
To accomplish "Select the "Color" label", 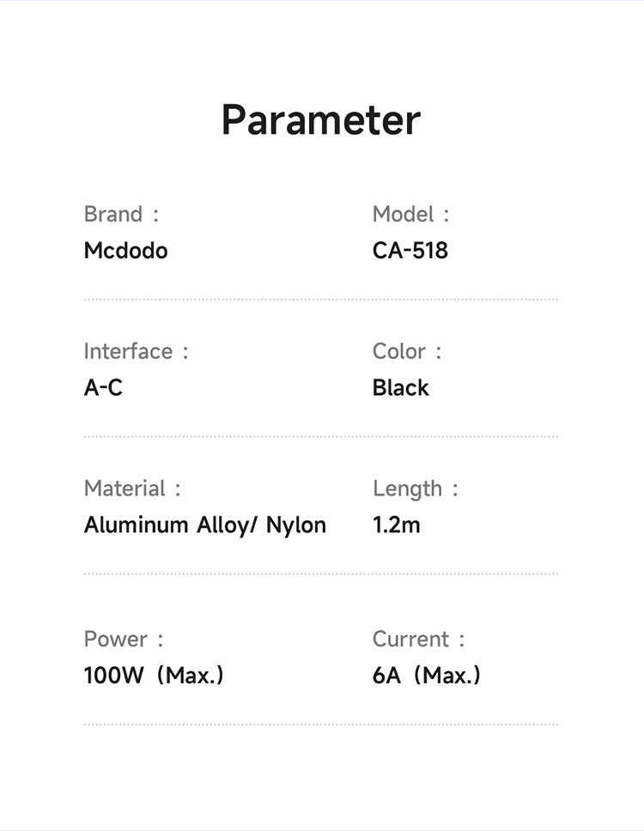I will tap(399, 352).
